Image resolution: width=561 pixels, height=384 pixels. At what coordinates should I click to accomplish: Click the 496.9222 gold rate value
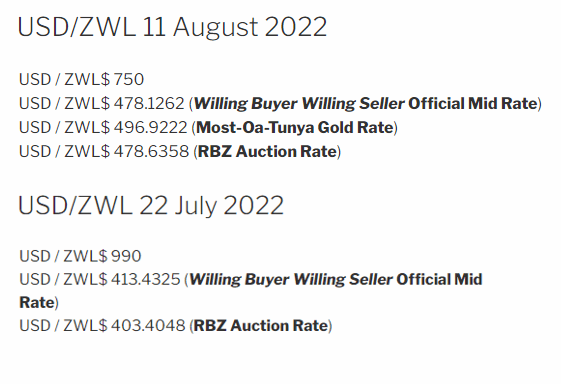150,127
